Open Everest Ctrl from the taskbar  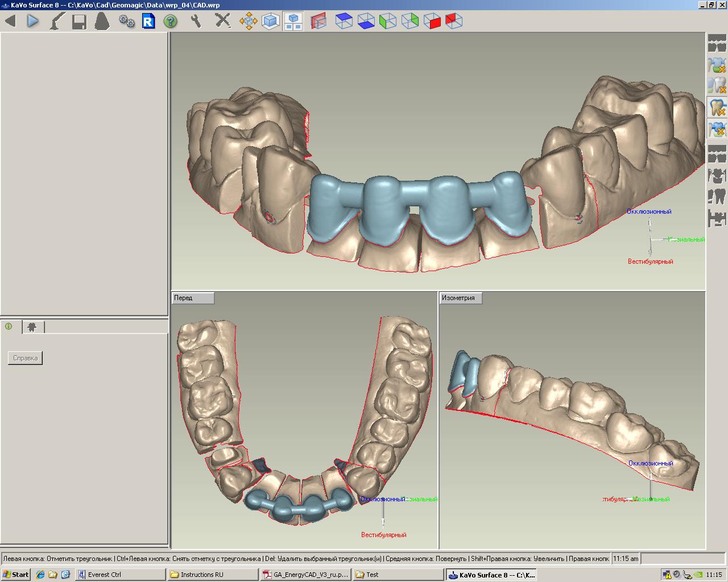[x=121, y=575]
